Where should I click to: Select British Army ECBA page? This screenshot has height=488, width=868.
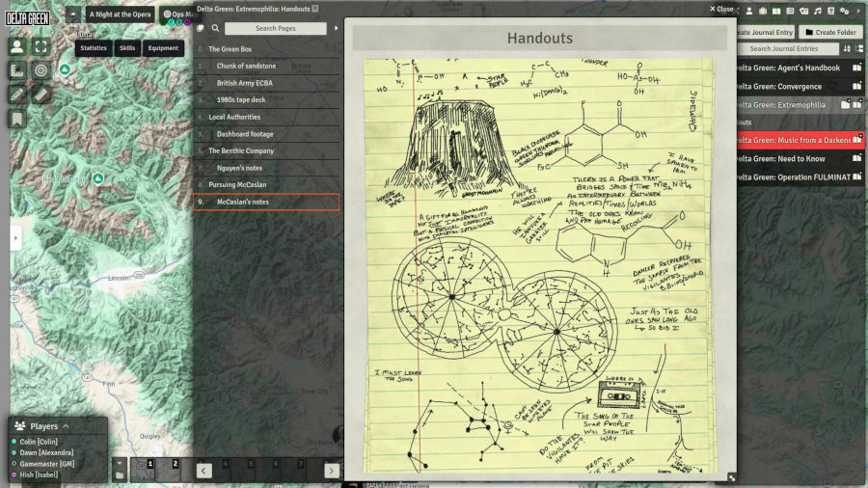[x=266, y=83]
